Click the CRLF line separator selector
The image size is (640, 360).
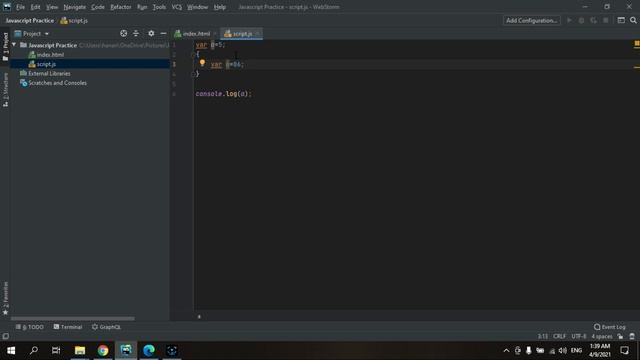(x=559, y=336)
